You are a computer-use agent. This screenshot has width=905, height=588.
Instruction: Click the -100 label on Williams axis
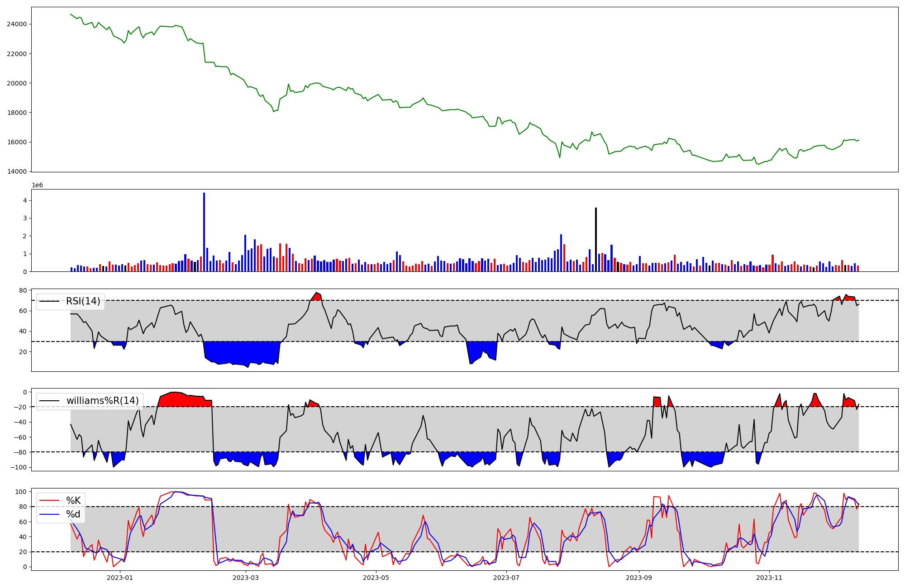click(x=19, y=467)
